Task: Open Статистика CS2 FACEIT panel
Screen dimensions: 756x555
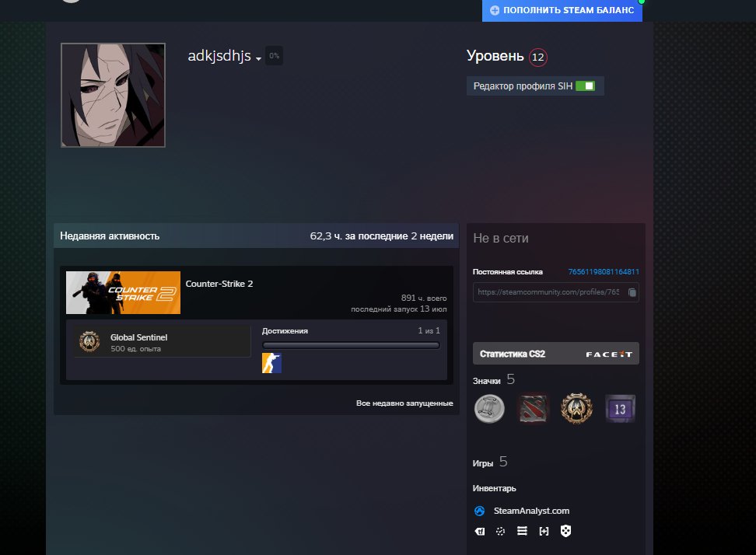Action: click(556, 354)
